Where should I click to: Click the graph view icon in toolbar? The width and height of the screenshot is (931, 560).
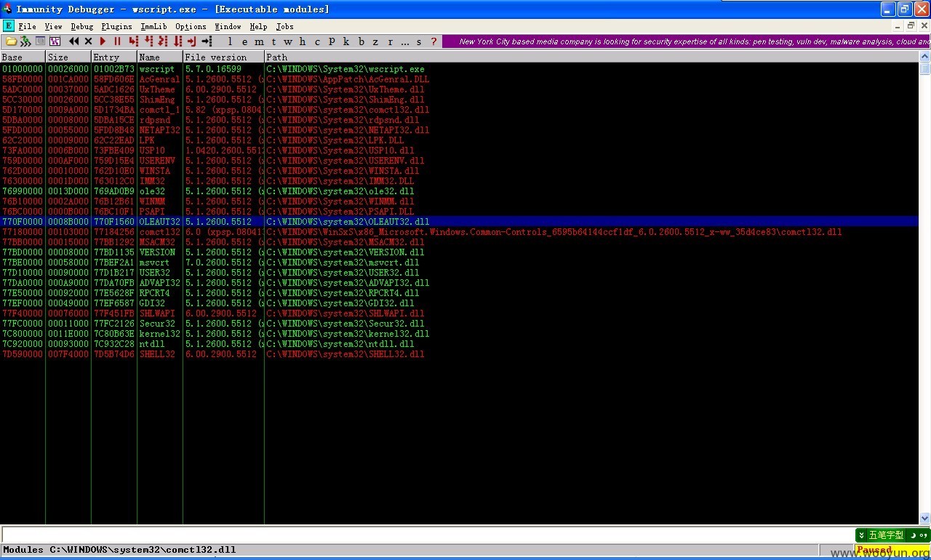[55, 41]
